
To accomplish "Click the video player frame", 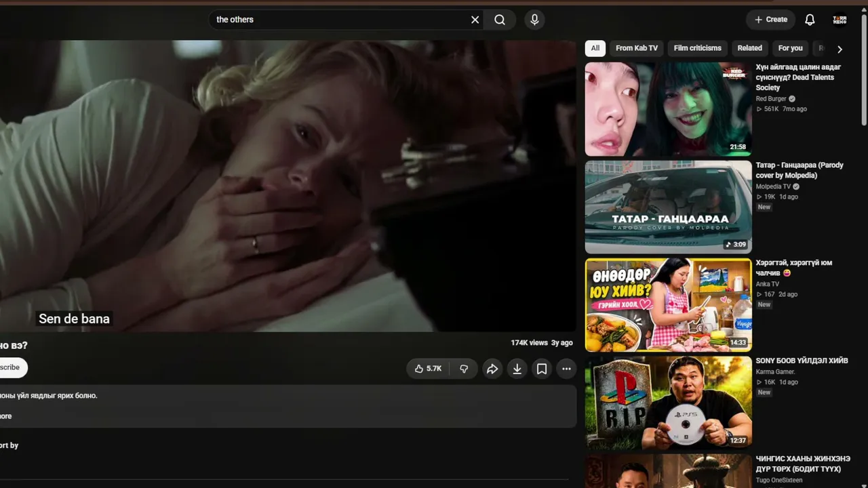I will [x=288, y=186].
